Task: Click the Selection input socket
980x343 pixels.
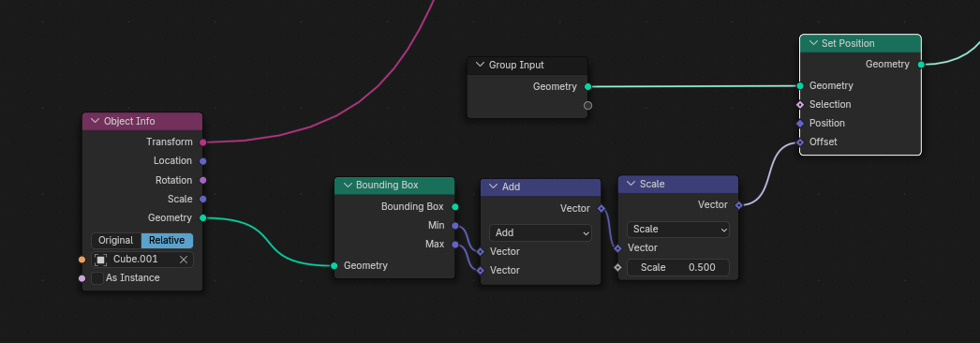Action: coord(800,104)
